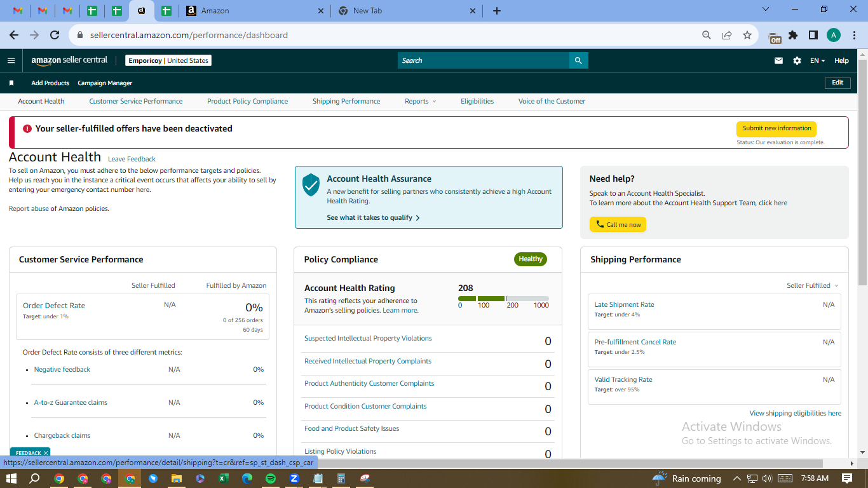Screen dimensions: 868x488
Task: Open Windows Start menu
Action: pyautogui.click(x=11, y=478)
